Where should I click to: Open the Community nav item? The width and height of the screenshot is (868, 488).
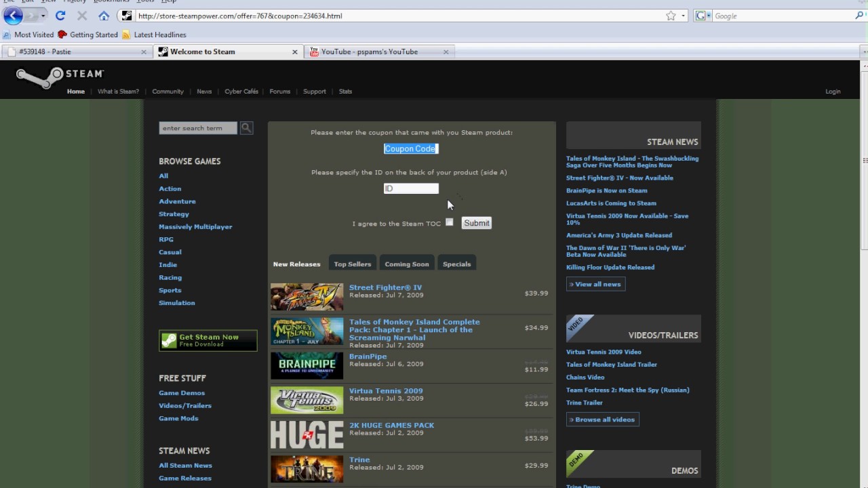167,91
